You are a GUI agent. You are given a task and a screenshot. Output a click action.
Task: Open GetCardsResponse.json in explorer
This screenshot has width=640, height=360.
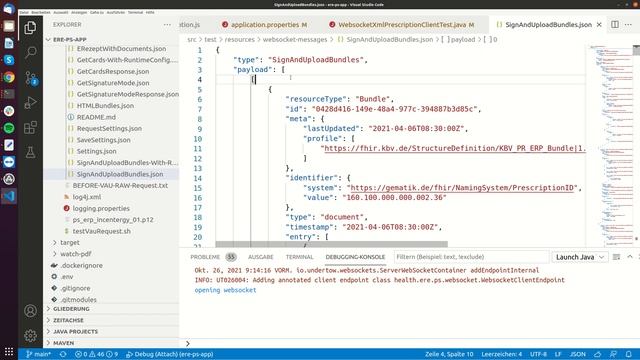pyautogui.click(x=113, y=71)
